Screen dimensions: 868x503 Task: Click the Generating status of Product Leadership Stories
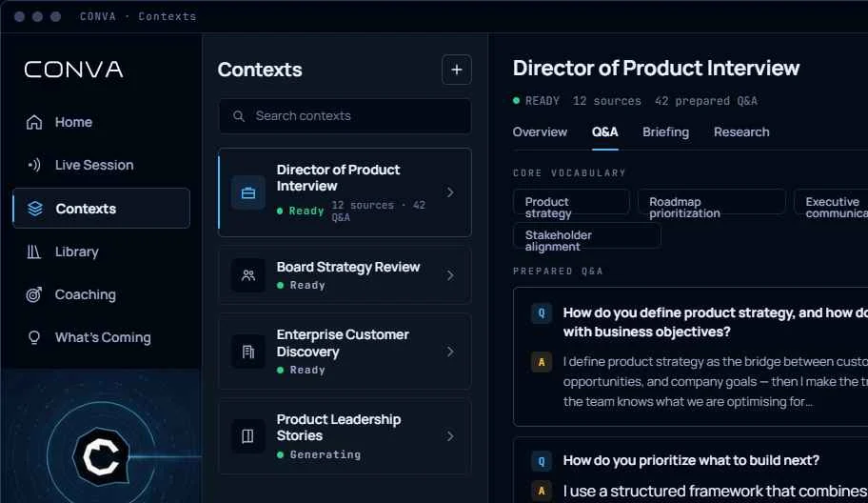[x=319, y=454]
